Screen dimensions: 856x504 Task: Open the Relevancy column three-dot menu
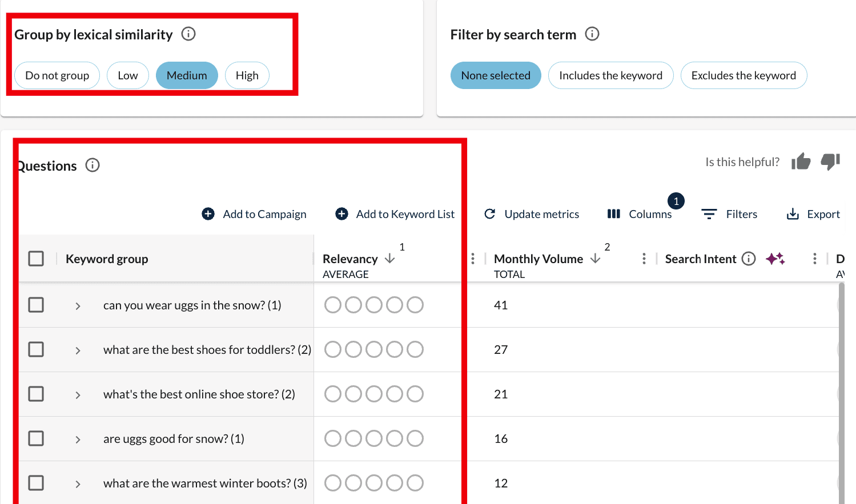pos(473,259)
